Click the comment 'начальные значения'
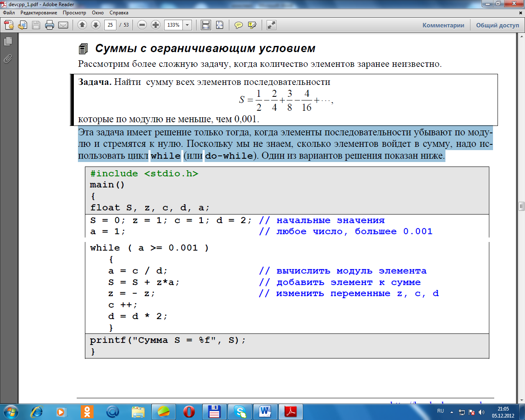This screenshot has height=420, width=525. click(331, 220)
